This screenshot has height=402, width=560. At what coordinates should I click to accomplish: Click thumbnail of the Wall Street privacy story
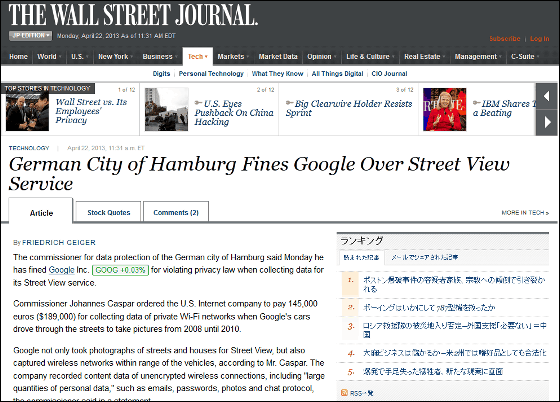(27, 111)
